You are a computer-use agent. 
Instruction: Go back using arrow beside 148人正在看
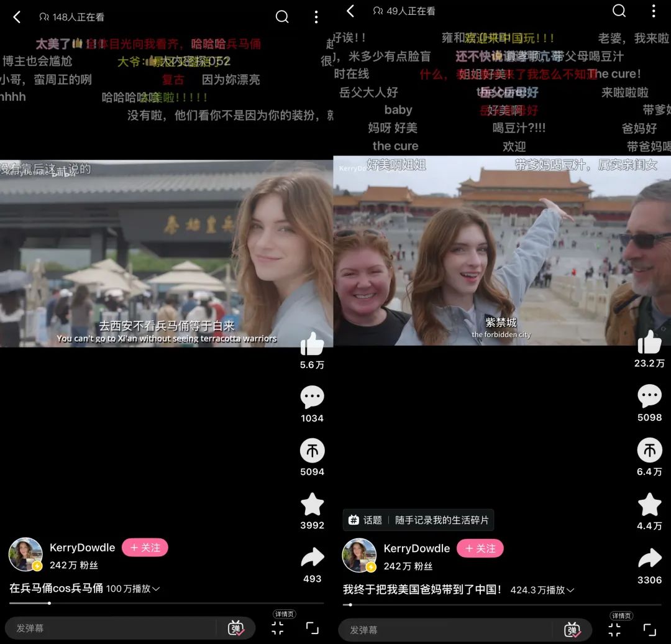point(17,17)
